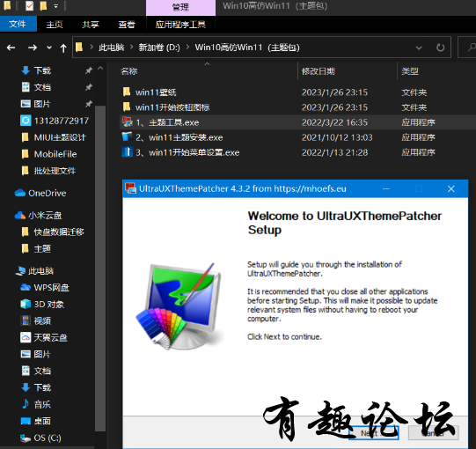Open MIUI主题设计 folder in sidebar
Image resolution: width=476 pixels, height=449 pixels.
pyautogui.click(x=54, y=137)
